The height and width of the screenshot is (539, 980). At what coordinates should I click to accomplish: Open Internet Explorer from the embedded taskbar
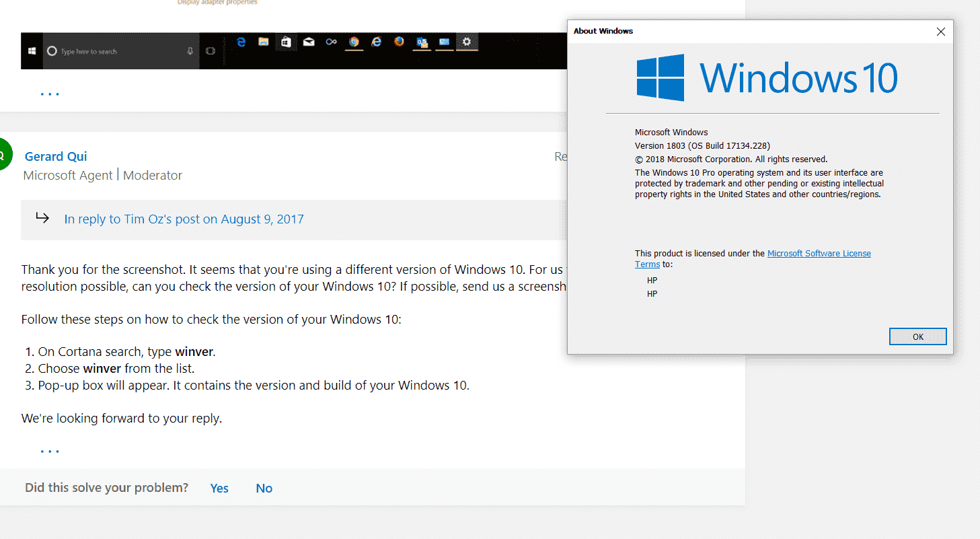377,42
